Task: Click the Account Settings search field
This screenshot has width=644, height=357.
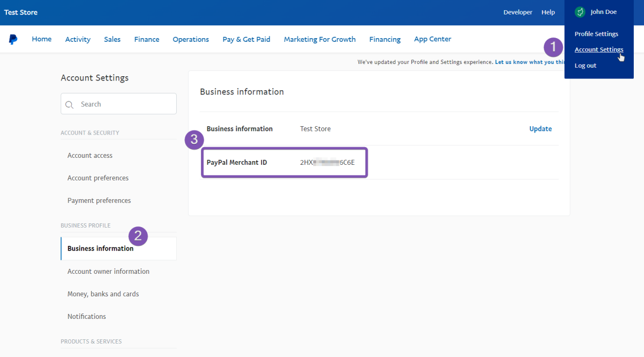Action: tap(125, 104)
